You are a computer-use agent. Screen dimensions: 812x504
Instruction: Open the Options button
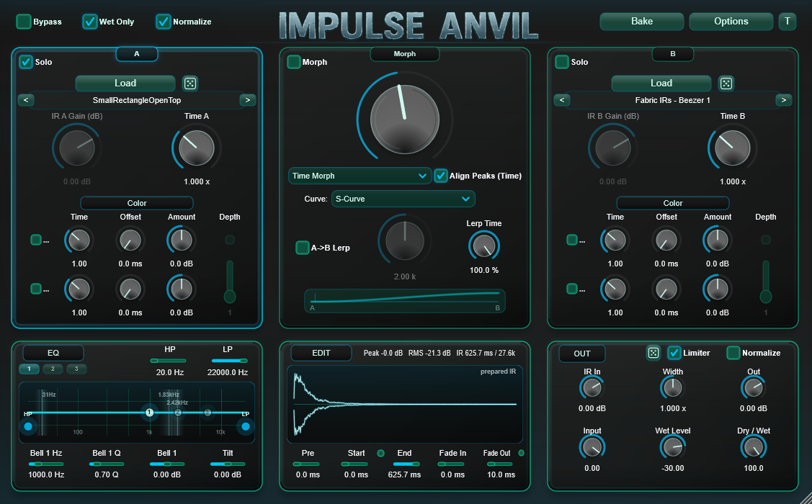tap(731, 21)
